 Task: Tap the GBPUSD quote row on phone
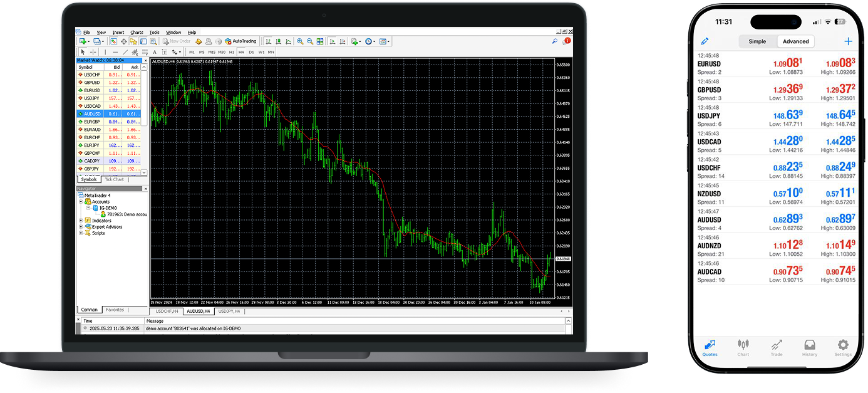[775, 90]
